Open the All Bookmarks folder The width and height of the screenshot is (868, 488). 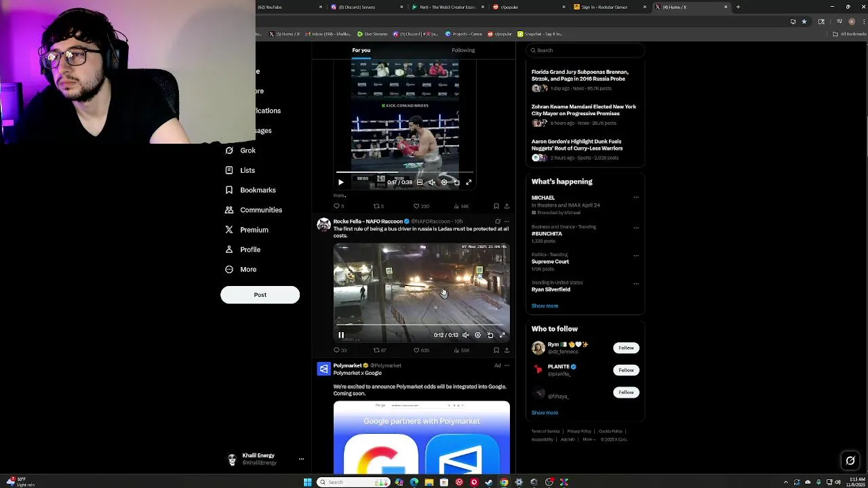pos(850,34)
